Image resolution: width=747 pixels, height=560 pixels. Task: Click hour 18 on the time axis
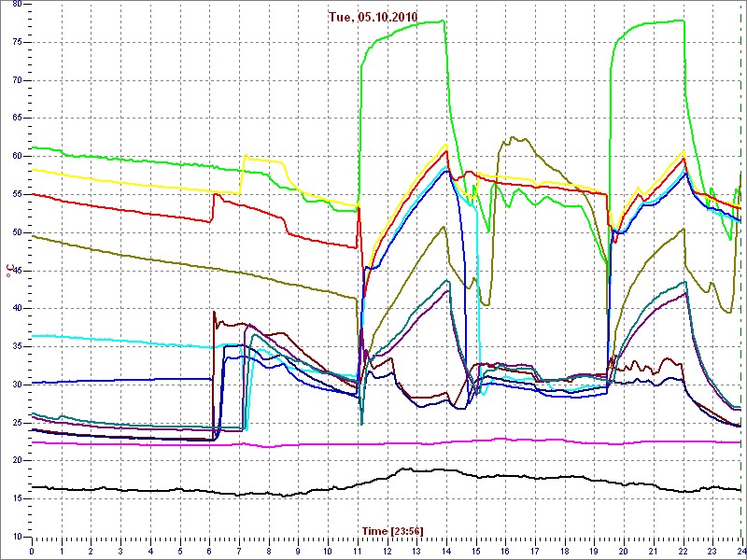point(565,551)
